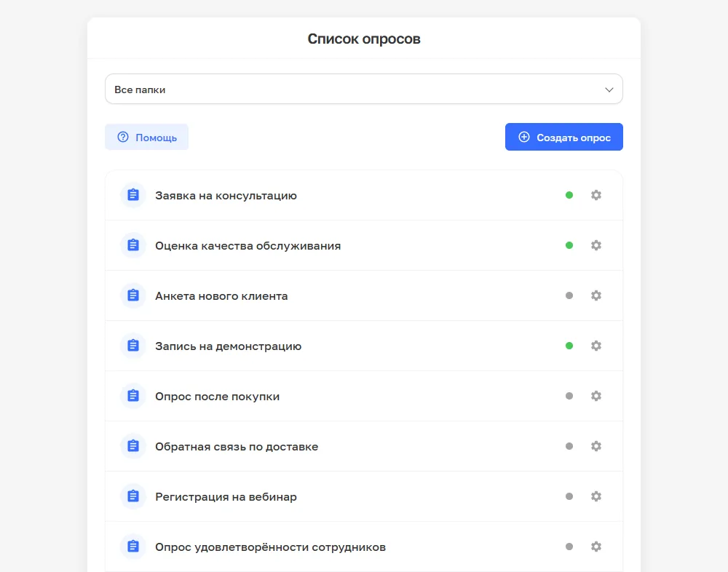Toggle gray status dot of Опрос удовлетворённости сотрудников
The width and height of the screenshot is (728, 572).
pos(569,547)
